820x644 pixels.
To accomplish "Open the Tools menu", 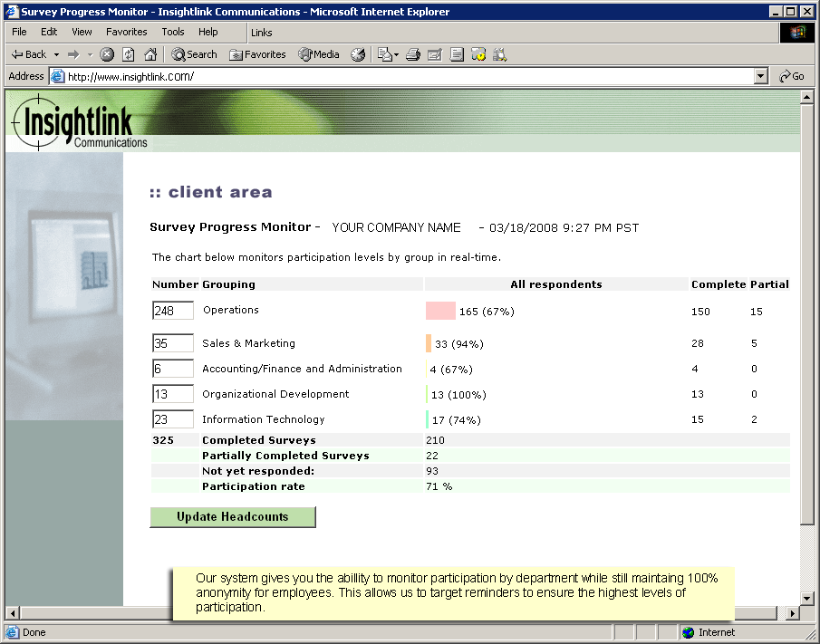I will 172,32.
